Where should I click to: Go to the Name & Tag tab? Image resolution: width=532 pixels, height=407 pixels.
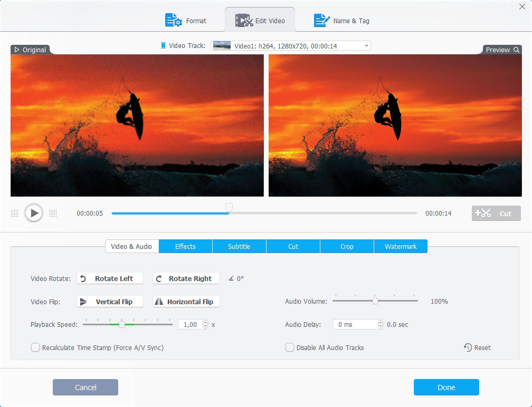341,21
